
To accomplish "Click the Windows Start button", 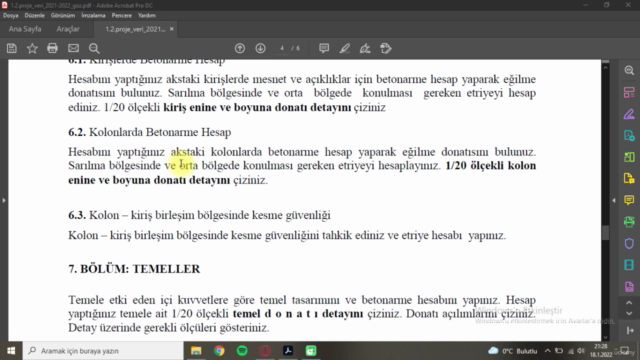I will (11, 351).
